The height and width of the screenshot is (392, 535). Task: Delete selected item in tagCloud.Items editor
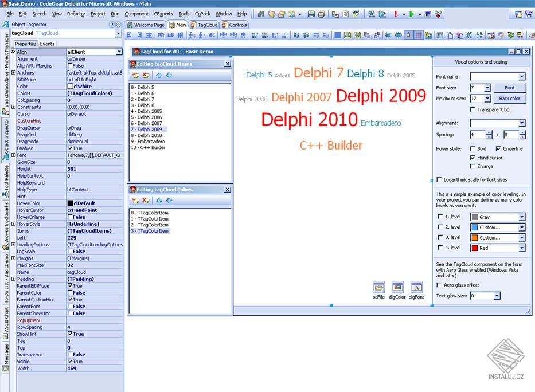click(x=146, y=75)
